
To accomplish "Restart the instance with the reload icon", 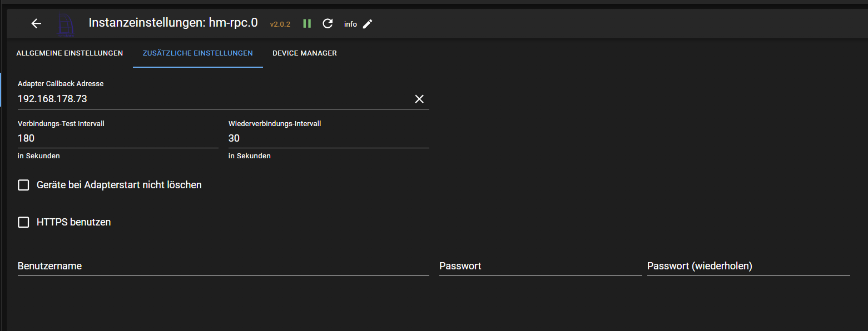I will pos(328,23).
